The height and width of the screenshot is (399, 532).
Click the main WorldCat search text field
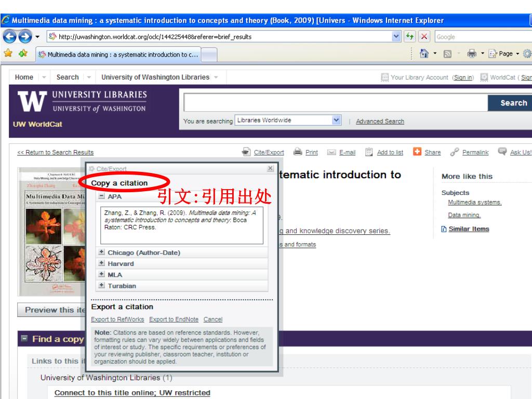tap(335, 102)
